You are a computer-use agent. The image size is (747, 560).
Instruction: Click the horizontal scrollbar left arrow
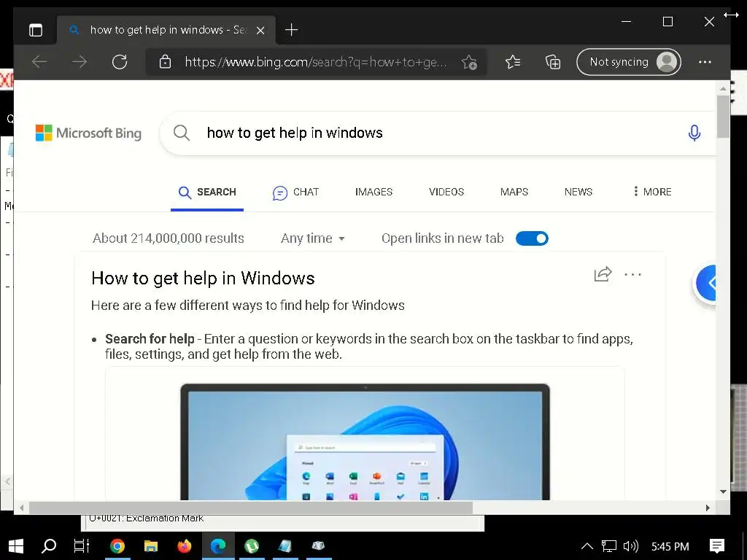point(21,507)
